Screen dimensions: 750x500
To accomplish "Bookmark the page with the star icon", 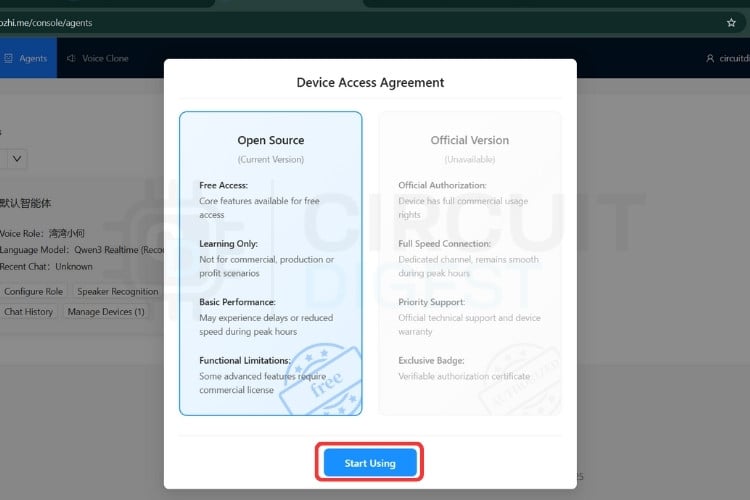I will pos(731,22).
